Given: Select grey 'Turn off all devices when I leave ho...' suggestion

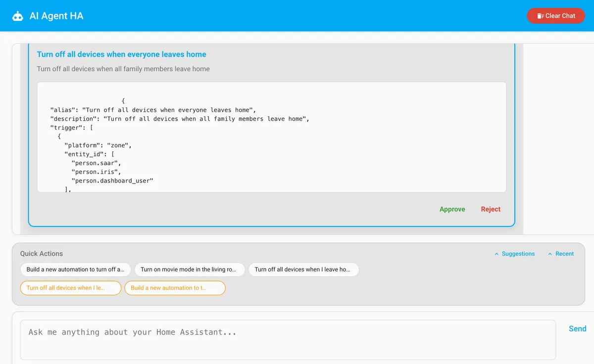Looking at the screenshot, I should (303, 270).
